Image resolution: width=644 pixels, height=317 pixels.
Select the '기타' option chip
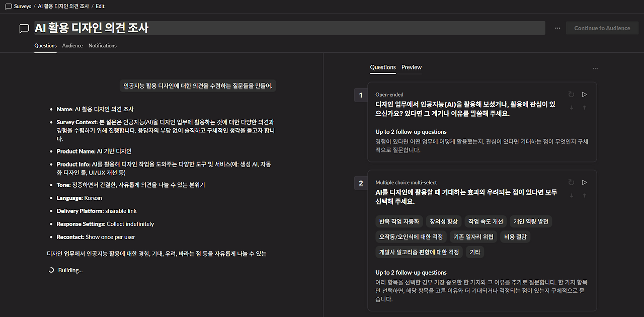(x=475, y=252)
